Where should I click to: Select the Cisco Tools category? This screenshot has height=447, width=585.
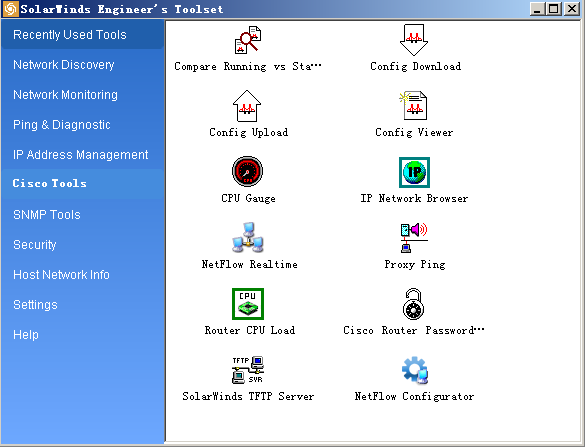click(x=82, y=184)
